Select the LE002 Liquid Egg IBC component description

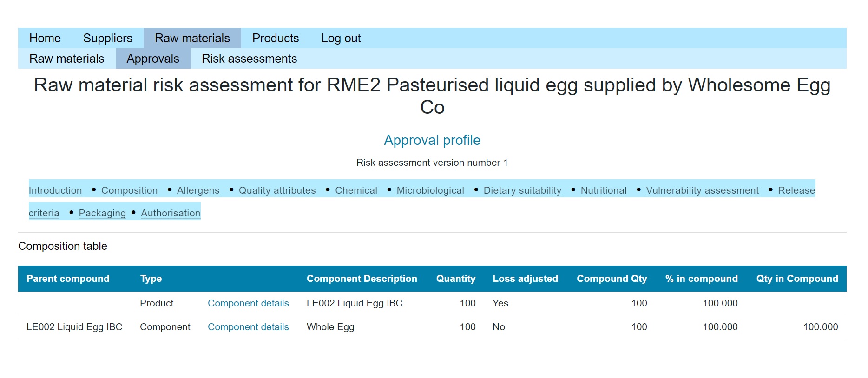pos(355,303)
